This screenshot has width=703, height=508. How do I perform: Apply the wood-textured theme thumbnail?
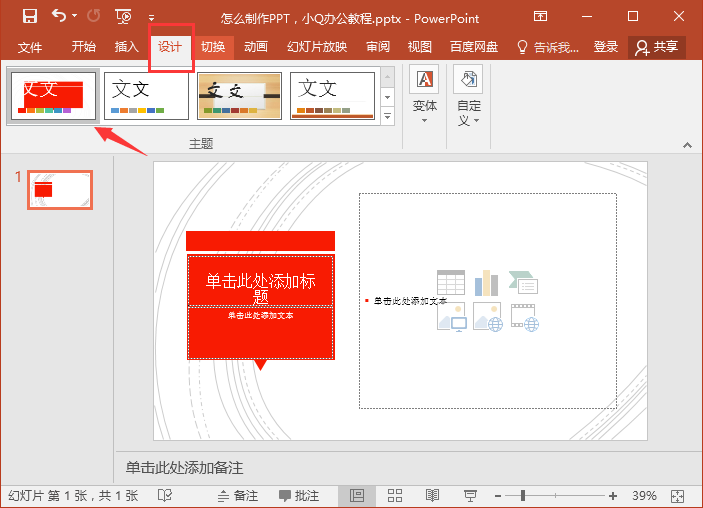click(239, 96)
